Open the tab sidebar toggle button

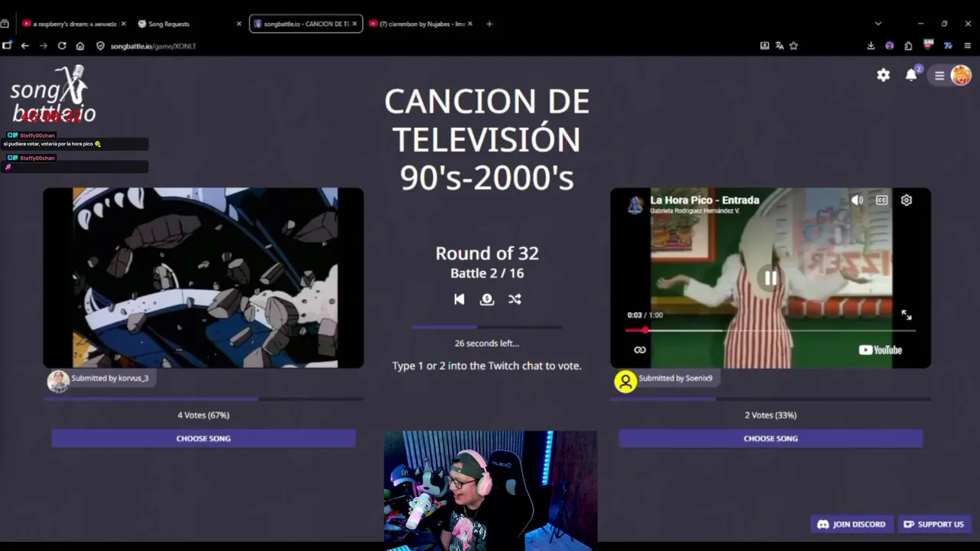pyautogui.click(x=7, y=46)
